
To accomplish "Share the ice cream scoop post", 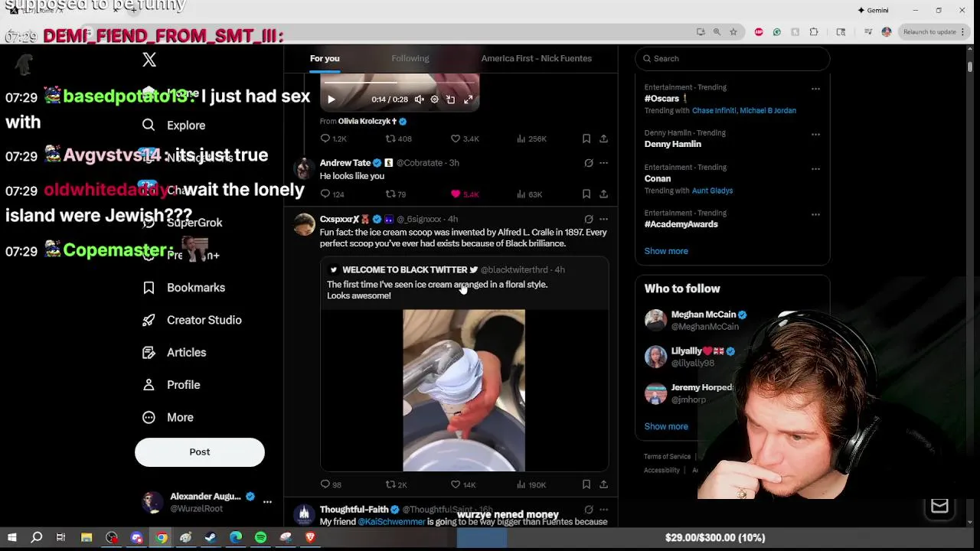I will click(x=603, y=484).
